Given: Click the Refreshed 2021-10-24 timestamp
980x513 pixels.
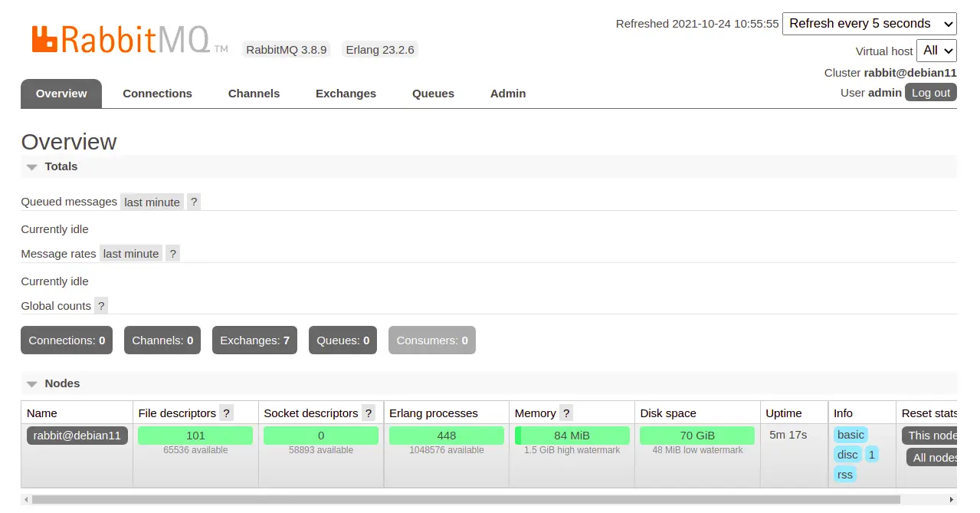Looking at the screenshot, I should click(x=697, y=24).
